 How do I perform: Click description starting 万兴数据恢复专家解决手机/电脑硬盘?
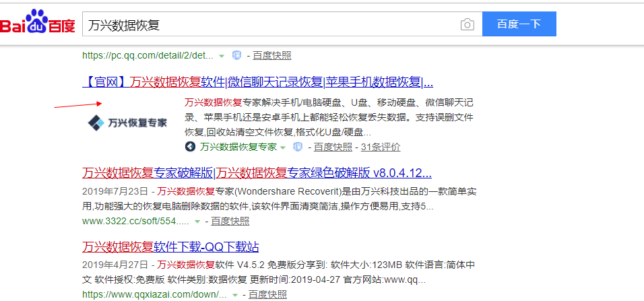tap(329, 117)
